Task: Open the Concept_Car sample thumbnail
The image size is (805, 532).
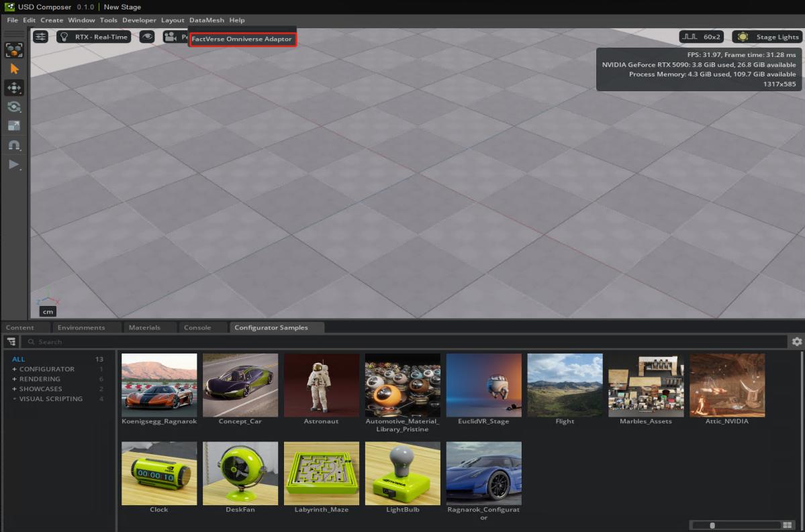Action: tap(240, 385)
